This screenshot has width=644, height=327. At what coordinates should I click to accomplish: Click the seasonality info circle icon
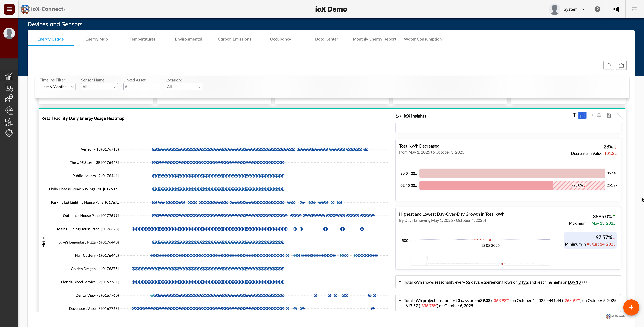584,282
